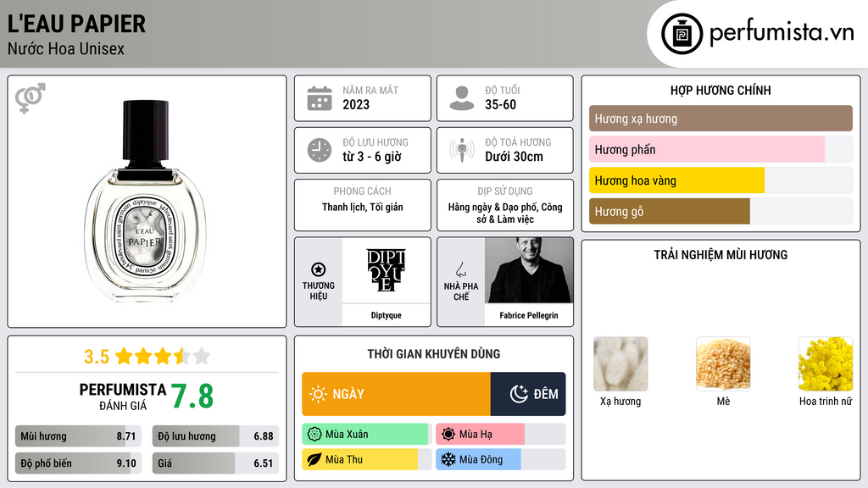The image size is (868, 488).
Task: Open the L'Eau Papier bottle image
Action: pyautogui.click(x=146, y=201)
